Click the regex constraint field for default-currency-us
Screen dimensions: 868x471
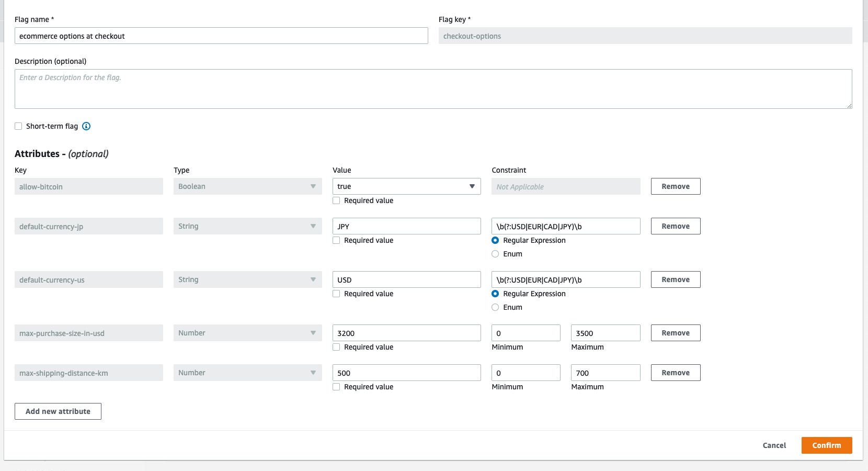pos(566,279)
